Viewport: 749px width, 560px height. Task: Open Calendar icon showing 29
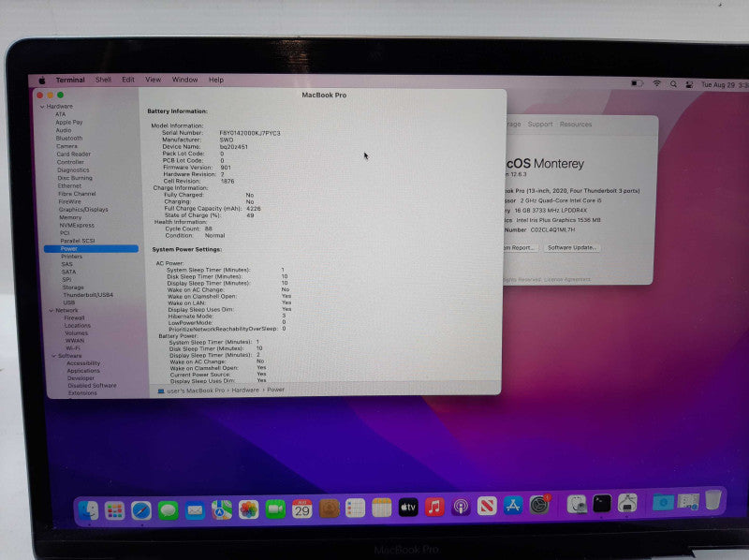click(x=301, y=509)
